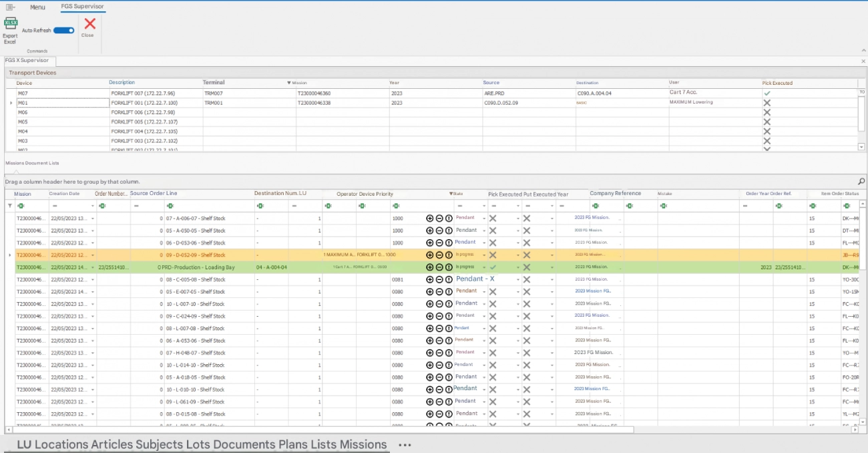Open Creation Date dropdown in row 07 - A-006-07
This screenshot has height=453, width=868.
pos(93,218)
